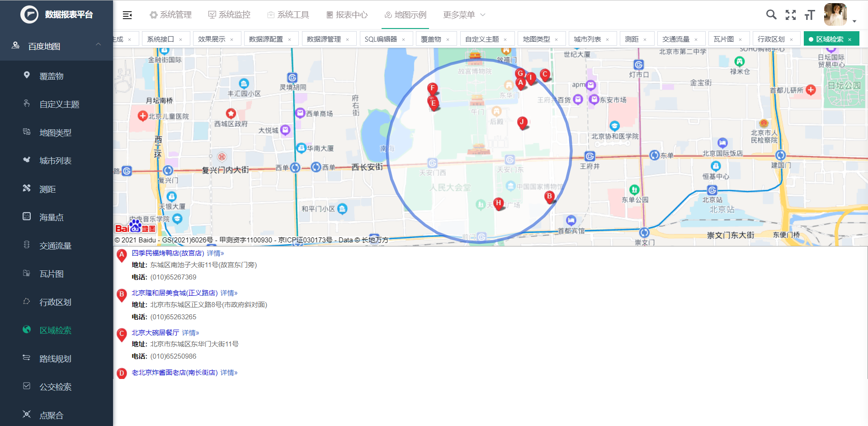Toggle fullscreen mode via the expand icon
The image size is (868, 426).
pyautogui.click(x=791, y=14)
